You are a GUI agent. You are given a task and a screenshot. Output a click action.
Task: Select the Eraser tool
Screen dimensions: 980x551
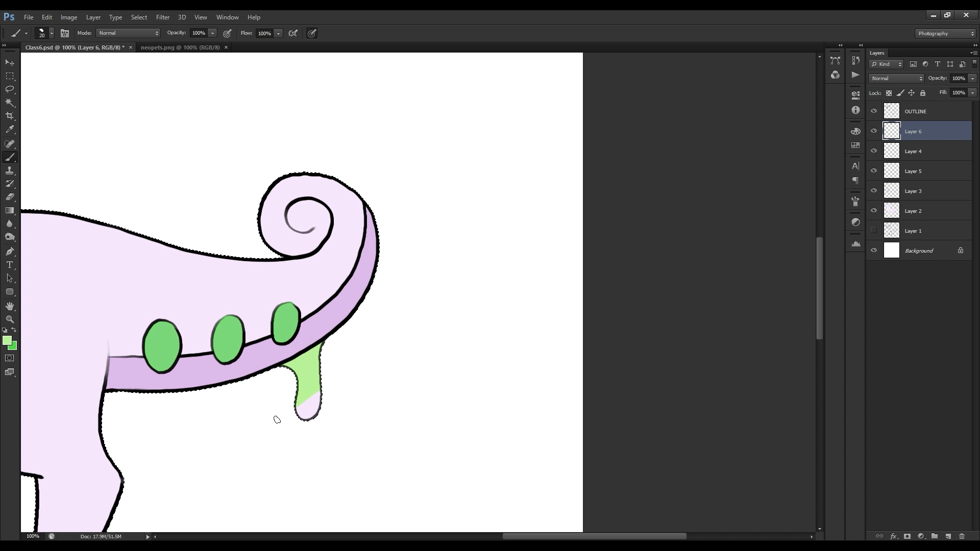pyautogui.click(x=10, y=197)
